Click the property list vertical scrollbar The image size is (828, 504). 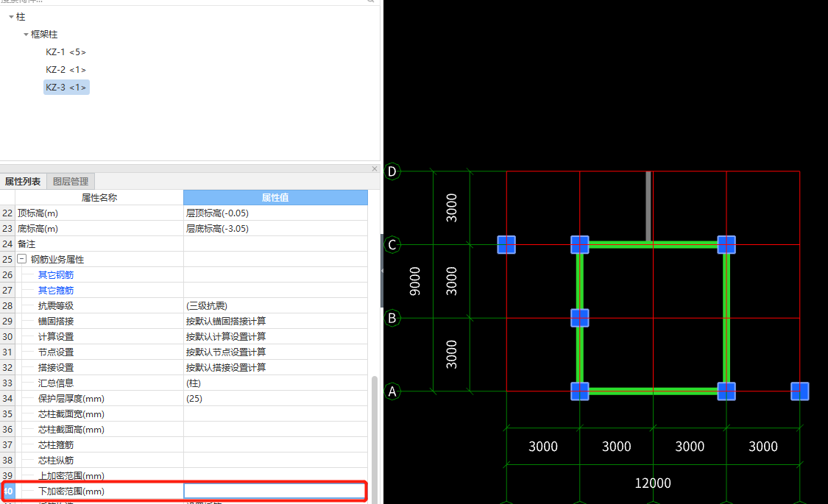(x=375, y=439)
